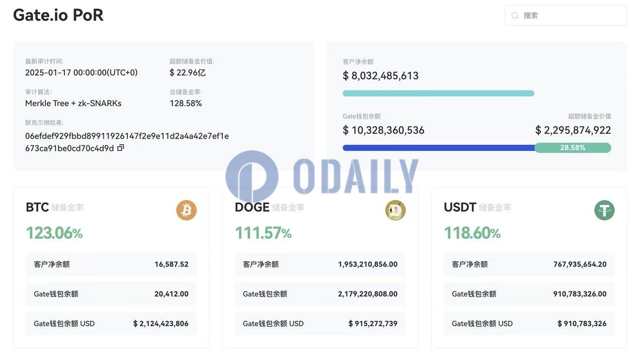Select the audit time 2025-01-17 00:00:00(UTC+0)
This screenshot has width=644, height=354.
82,72
